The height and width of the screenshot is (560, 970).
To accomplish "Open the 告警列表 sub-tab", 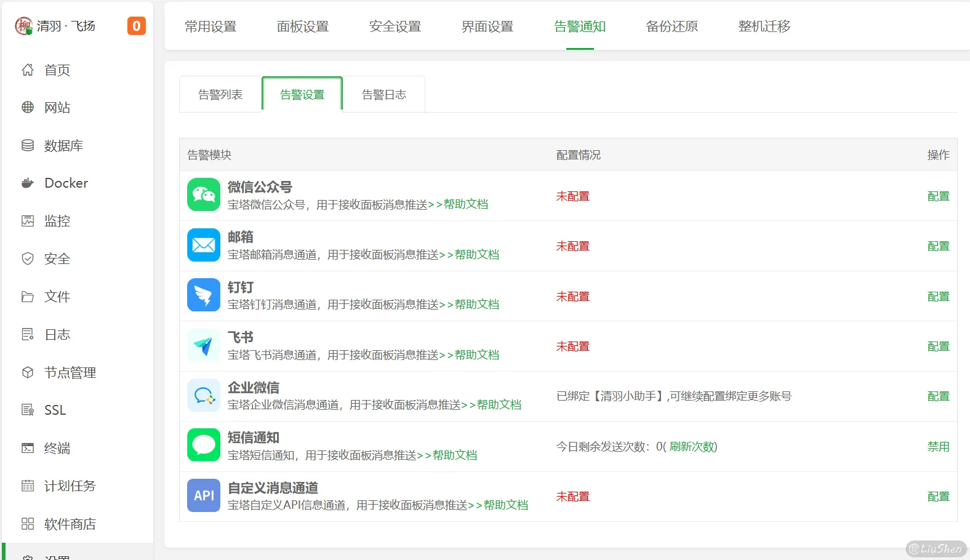I will [220, 94].
